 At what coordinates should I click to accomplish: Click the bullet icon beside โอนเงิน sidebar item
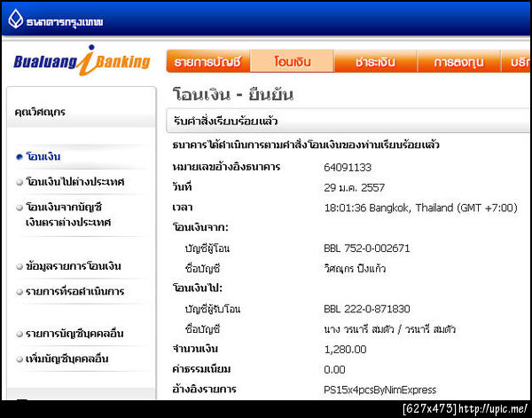tap(20, 157)
